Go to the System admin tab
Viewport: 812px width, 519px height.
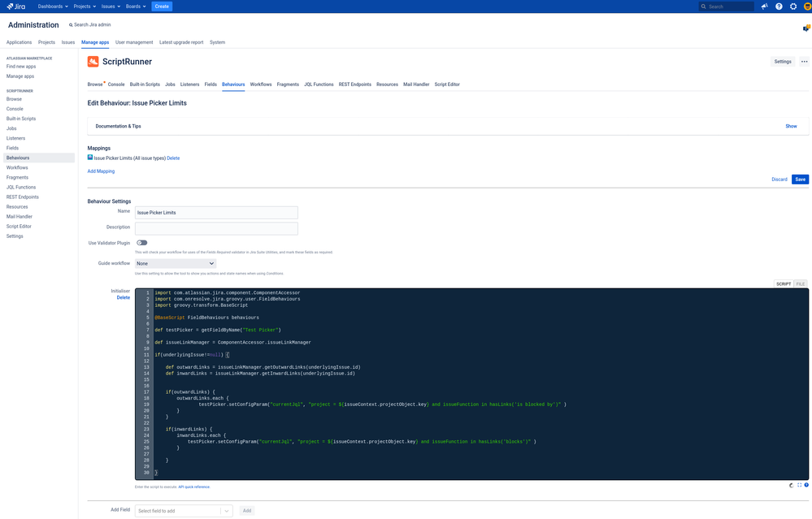tap(217, 42)
